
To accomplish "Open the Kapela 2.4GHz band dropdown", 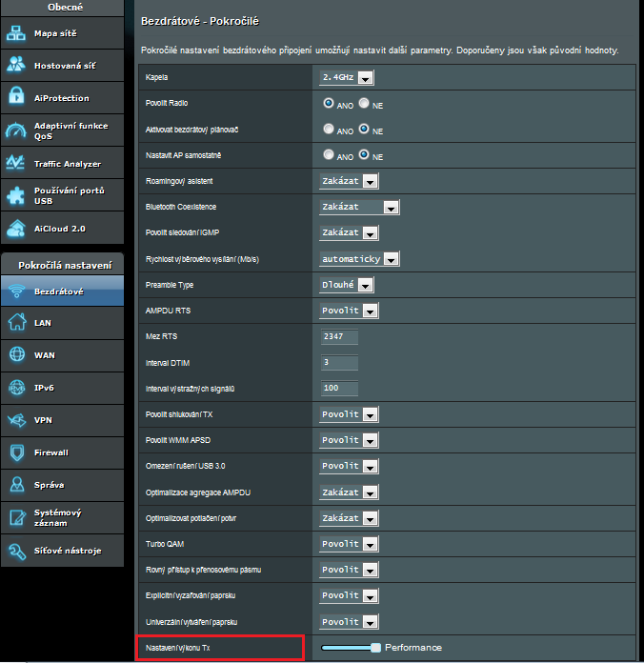I will click(347, 77).
